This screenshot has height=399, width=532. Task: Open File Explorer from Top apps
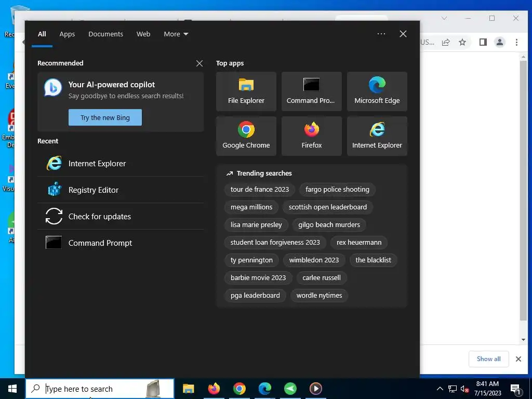pos(246,91)
